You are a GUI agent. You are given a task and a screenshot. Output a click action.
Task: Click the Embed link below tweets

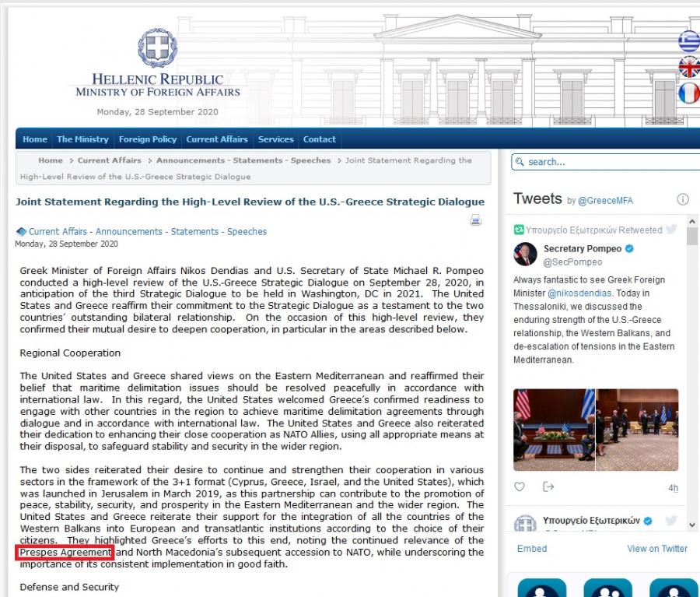pyautogui.click(x=532, y=548)
